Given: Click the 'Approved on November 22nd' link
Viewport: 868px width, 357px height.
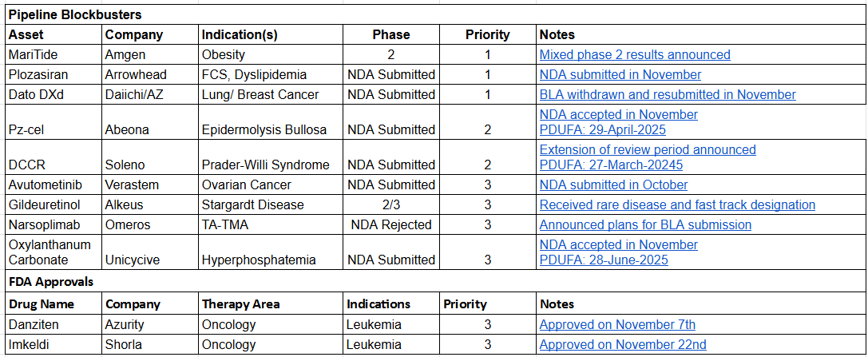Looking at the screenshot, I should pyautogui.click(x=623, y=345).
